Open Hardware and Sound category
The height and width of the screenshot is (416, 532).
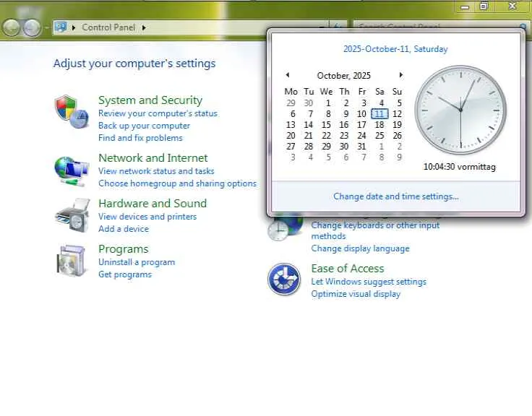pos(153,203)
